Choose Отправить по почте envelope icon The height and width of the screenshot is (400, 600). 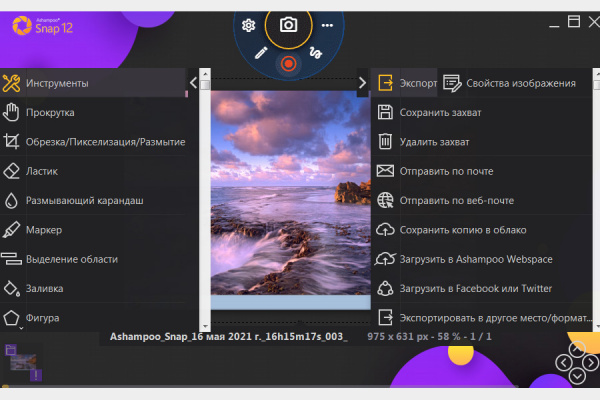(x=385, y=171)
